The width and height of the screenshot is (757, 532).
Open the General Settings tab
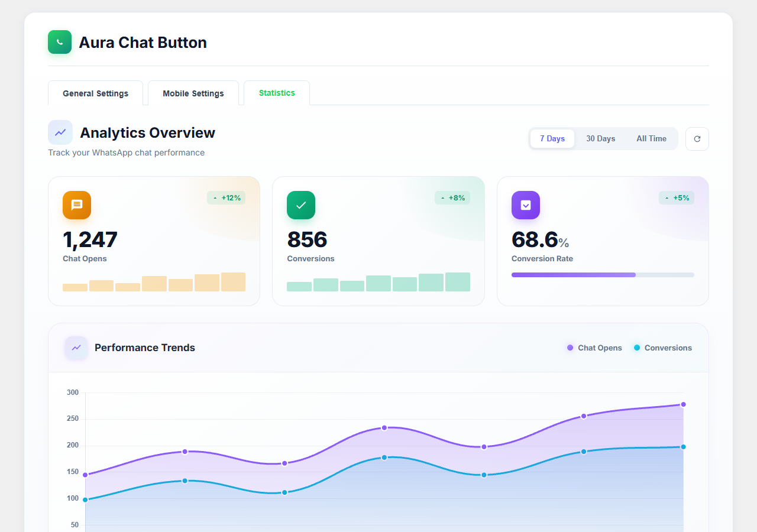pos(95,93)
